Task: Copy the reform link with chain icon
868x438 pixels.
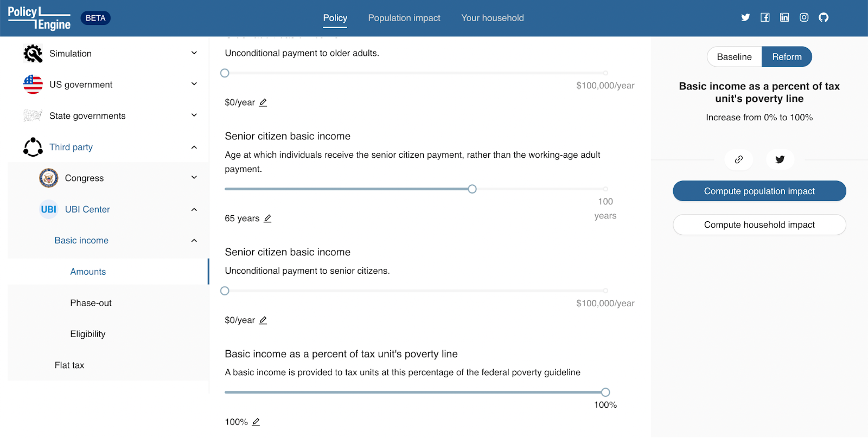Action: click(739, 159)
